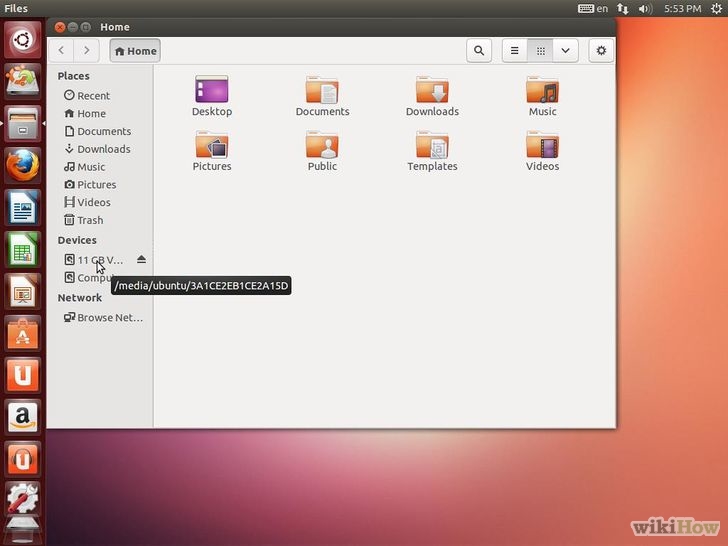This screenshot has width=728, height=546.
Task: Open the 11 GB Volume device
Action: [94, 260]
